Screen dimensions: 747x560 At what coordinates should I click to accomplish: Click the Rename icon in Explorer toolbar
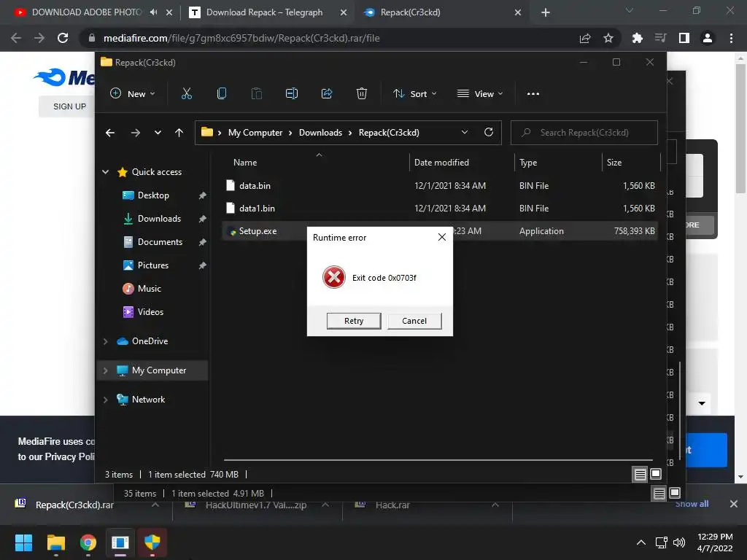(292, 94)
